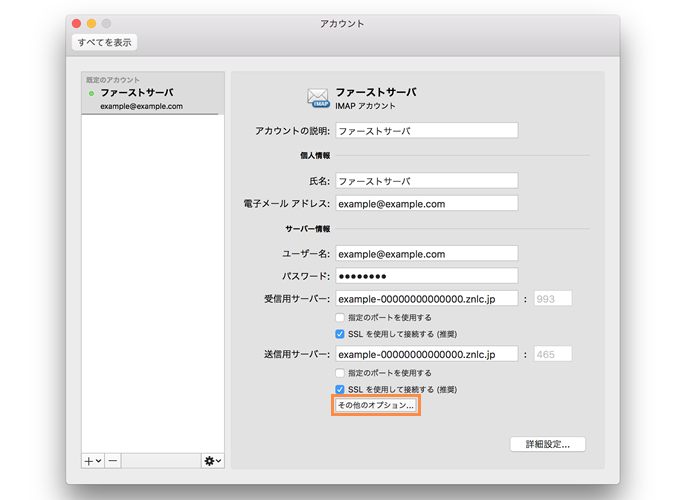
Task: Toggle outgoing server 指定のポートを使用する checkbox
Action: [340, 372]
